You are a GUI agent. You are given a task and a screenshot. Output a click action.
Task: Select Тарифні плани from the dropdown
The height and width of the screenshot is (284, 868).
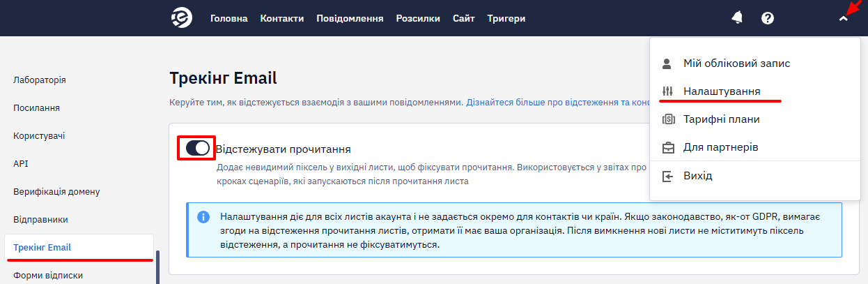pyautogui.click(x=721, y=119)
